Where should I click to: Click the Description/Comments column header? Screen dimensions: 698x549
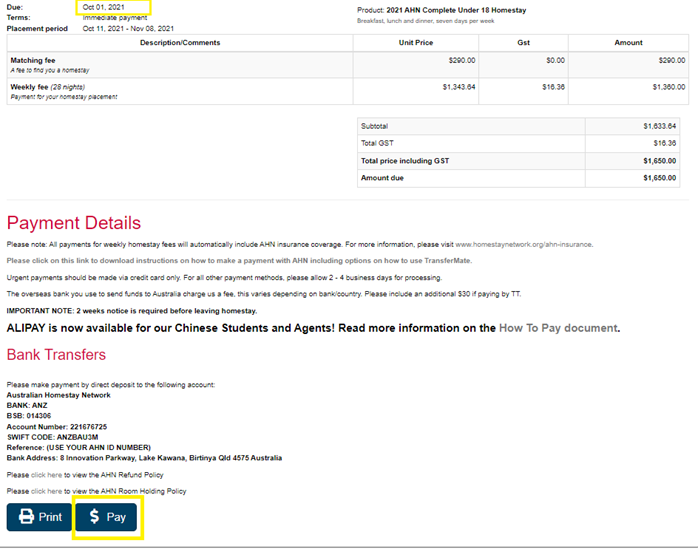coord(179,43)
